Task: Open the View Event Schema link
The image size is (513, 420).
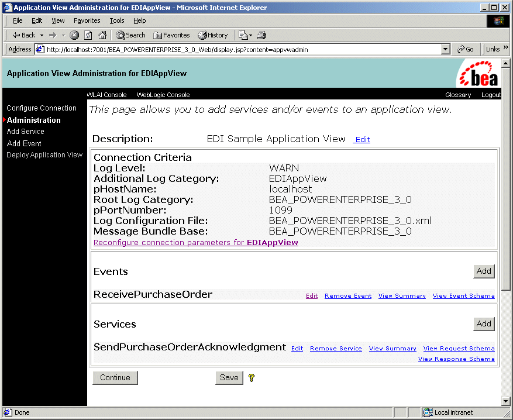Action: click(x=464, y=296)
